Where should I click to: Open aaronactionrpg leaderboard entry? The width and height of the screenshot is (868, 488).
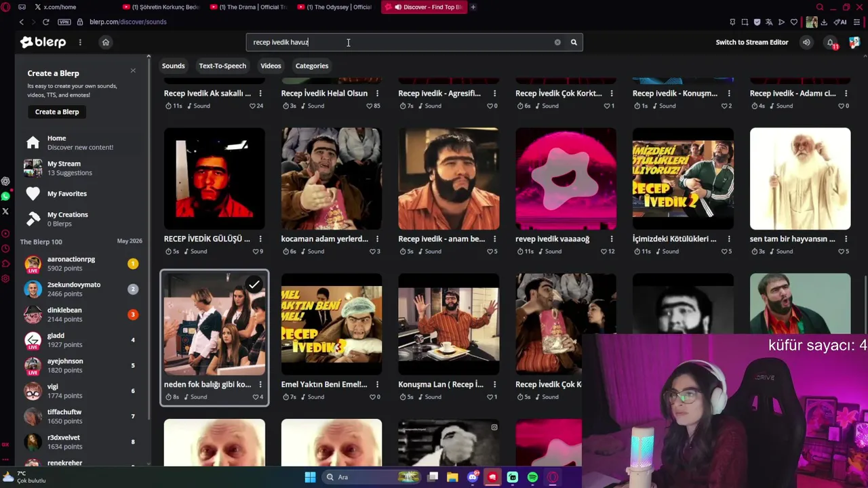click(x=81, y=264)
